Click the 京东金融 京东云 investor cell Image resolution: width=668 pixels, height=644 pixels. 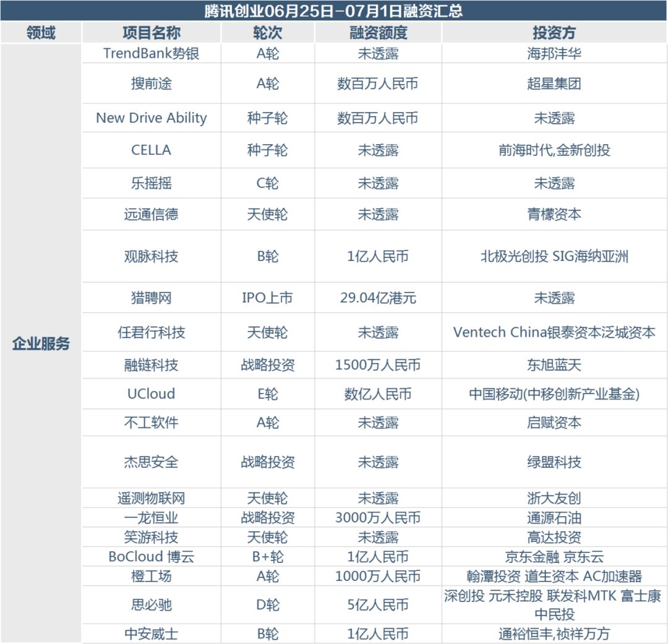[x=554, y=557]
